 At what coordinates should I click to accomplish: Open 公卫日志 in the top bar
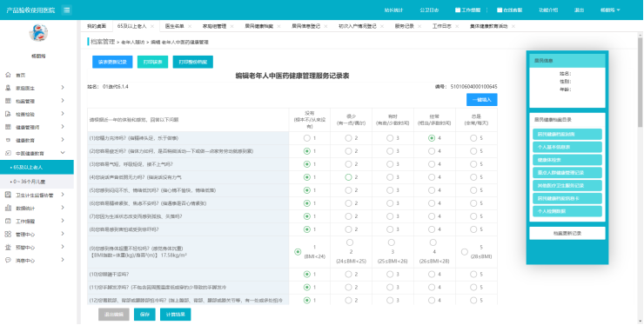pos(429,10)
